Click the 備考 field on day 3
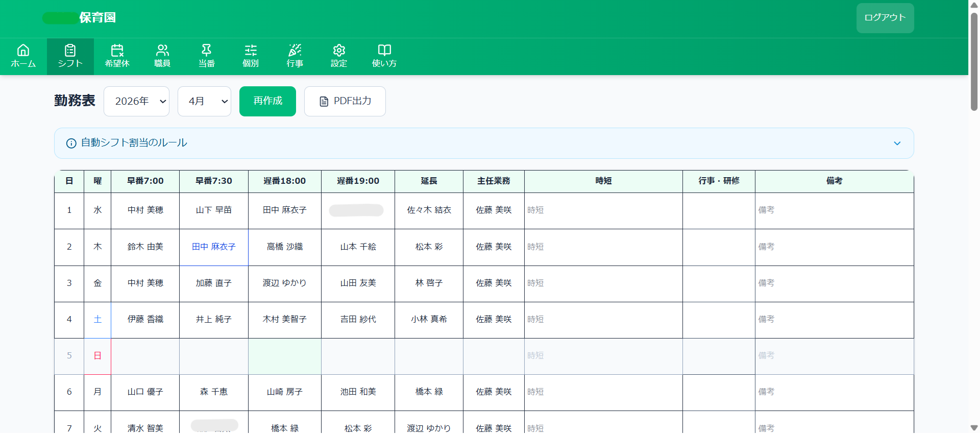Viewport: 980px width, 434px height. pos(835,283)
